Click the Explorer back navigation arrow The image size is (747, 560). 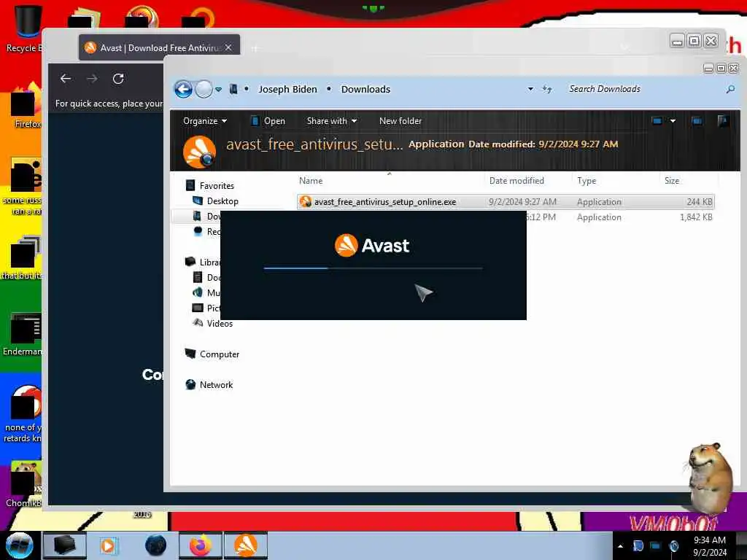tap(183, 89)
